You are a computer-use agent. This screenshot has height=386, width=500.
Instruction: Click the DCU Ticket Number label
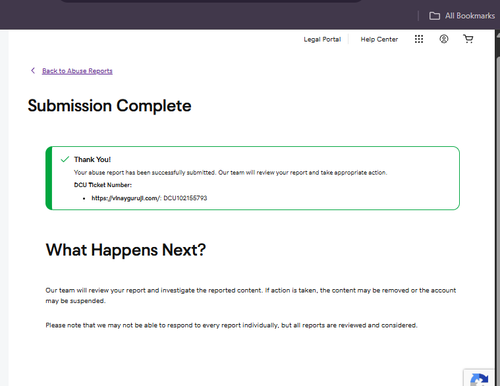click(x=103, y=185)
